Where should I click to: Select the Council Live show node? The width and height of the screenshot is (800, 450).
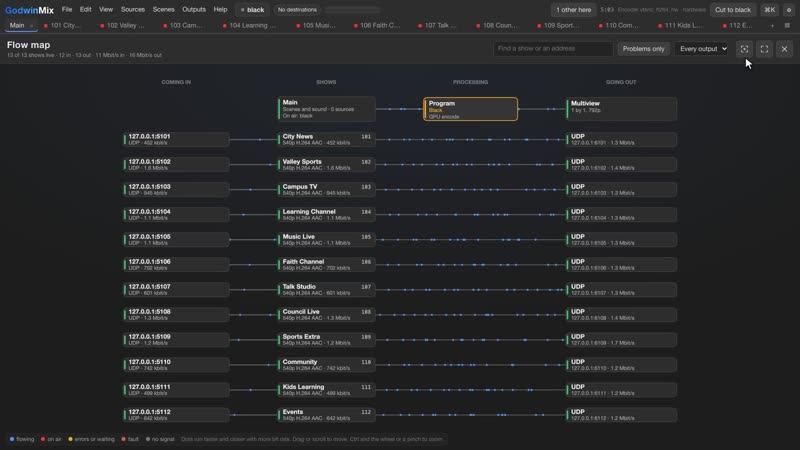point(327,314)
